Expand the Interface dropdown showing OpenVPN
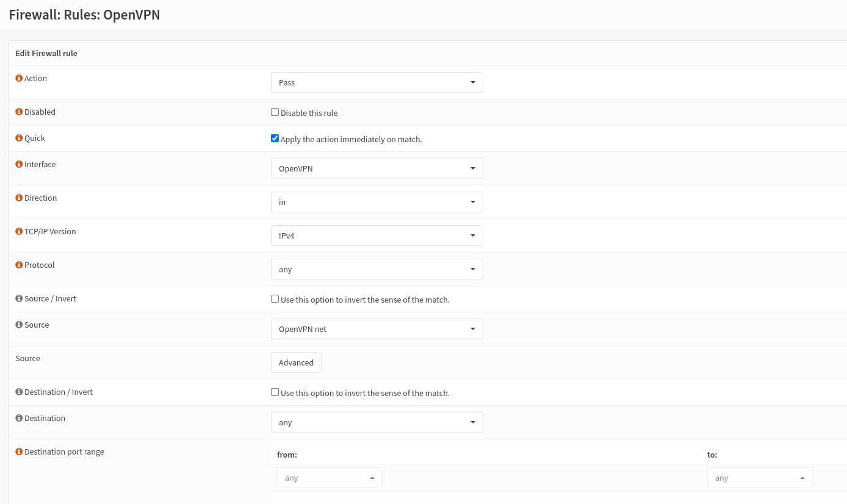This screenshot has width=847, height=504. 377,168
